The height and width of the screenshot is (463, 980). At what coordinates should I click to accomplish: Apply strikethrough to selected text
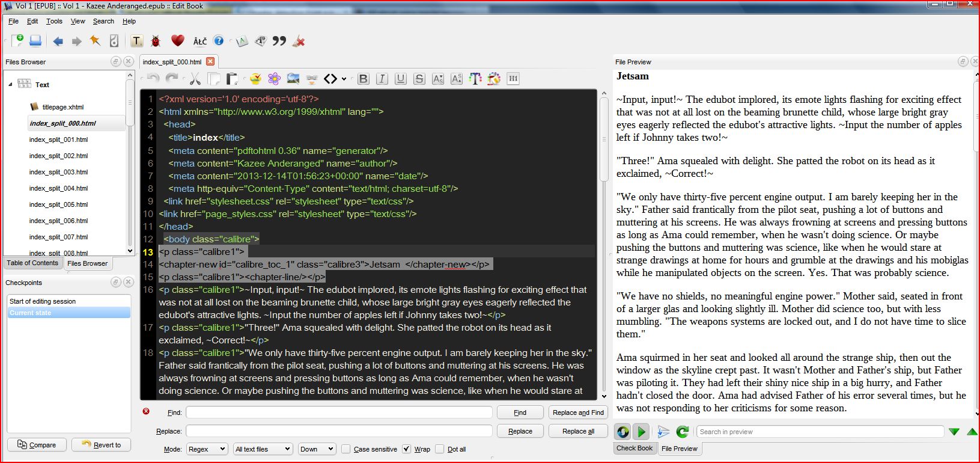pyautogui.click(x=419, y=79)
